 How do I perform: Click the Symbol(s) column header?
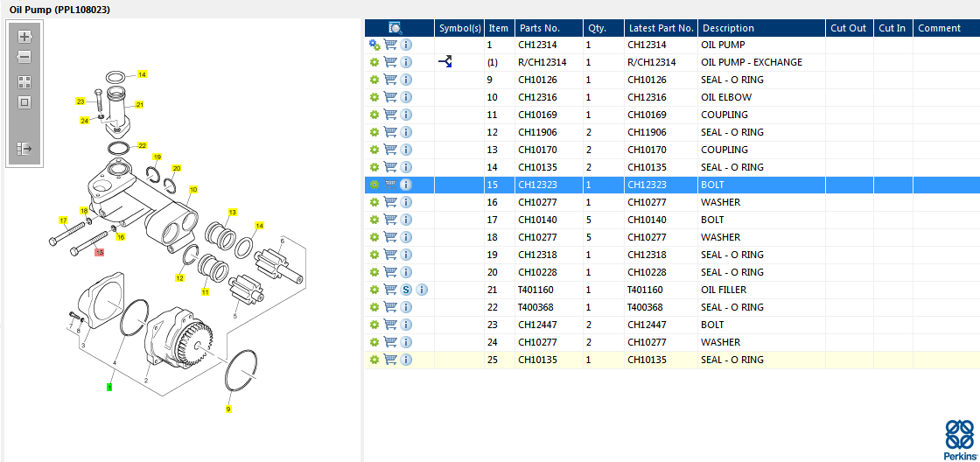[x=459, y=28]
